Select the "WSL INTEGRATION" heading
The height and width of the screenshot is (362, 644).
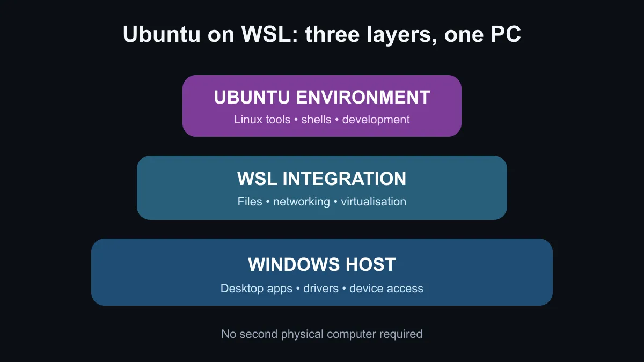pyautogui.click(x=322, y=179)
